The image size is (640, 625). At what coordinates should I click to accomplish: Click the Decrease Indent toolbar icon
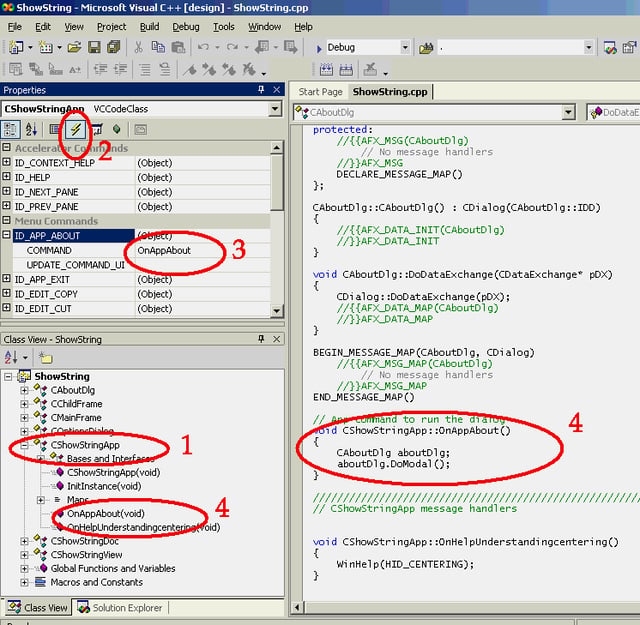[100, 69]
